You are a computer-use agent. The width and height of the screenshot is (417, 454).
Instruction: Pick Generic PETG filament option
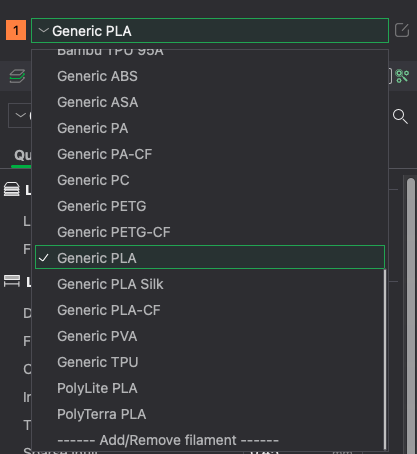(x=210, y=206)
